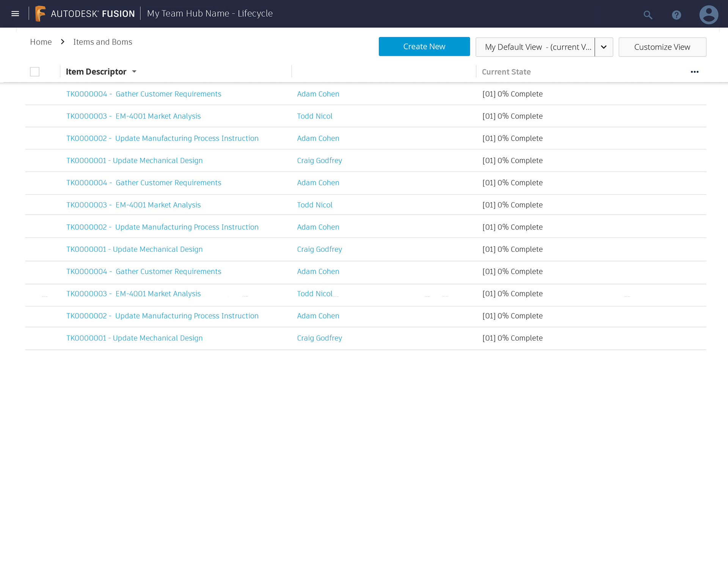
Task: Open first Craig Godfrey owner link
Action: (319, 160)
